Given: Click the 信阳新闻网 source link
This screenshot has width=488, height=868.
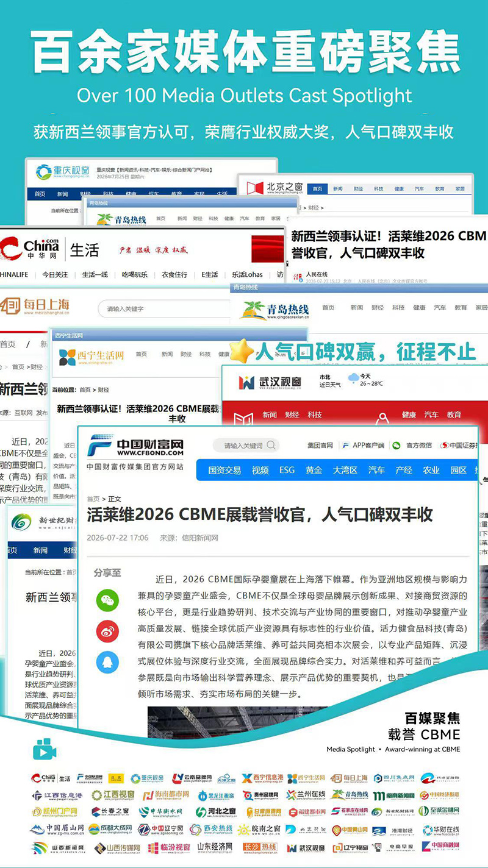Looking at the screenshot, I should click(x=199, y=538).
